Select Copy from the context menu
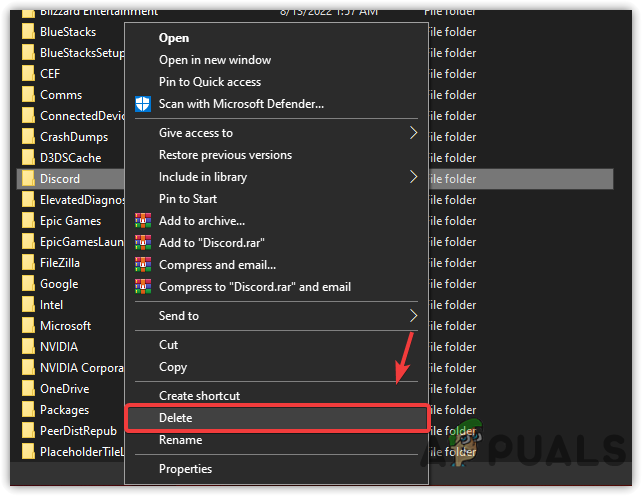The width and height of the screenshot is (642, 496). (x=173, y=367)
